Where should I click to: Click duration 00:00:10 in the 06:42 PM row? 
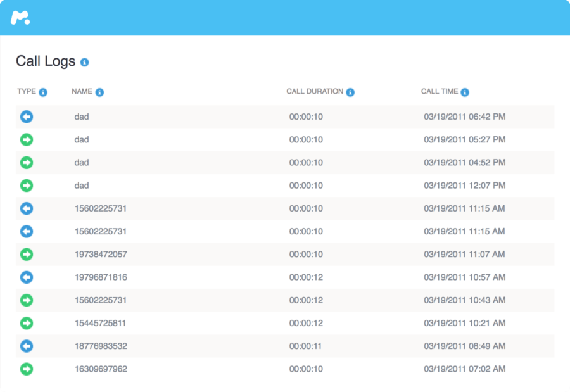pyautogui.click(x=306, y=117)
